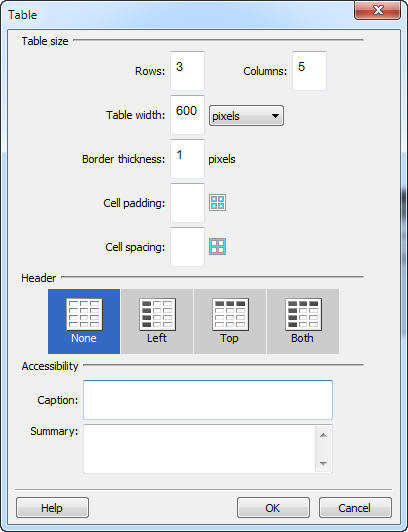Click the Border thickness field

[188, 159]
